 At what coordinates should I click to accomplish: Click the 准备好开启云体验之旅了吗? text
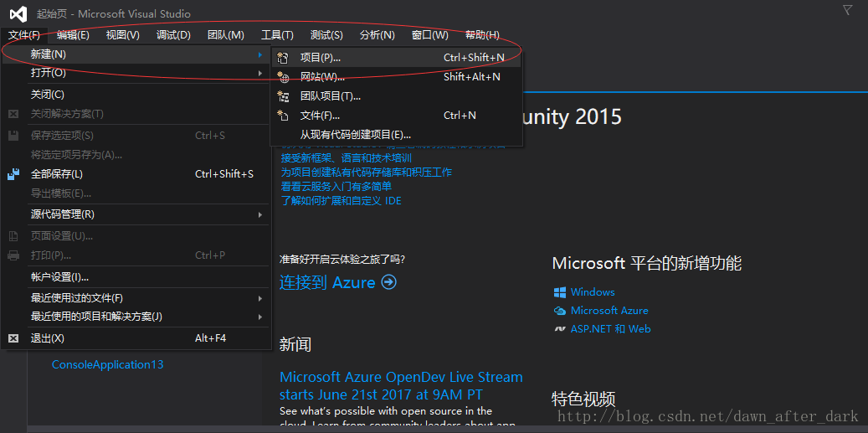pos(342,259)
